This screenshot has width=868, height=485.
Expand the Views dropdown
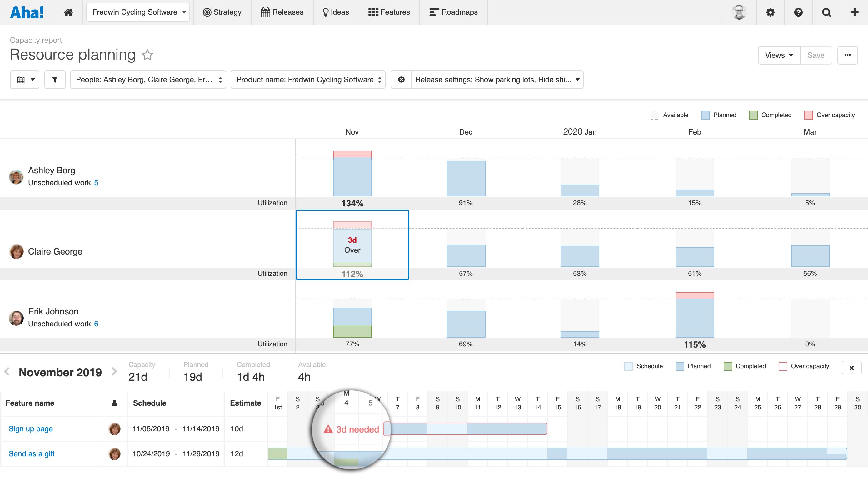coord(778,55)
